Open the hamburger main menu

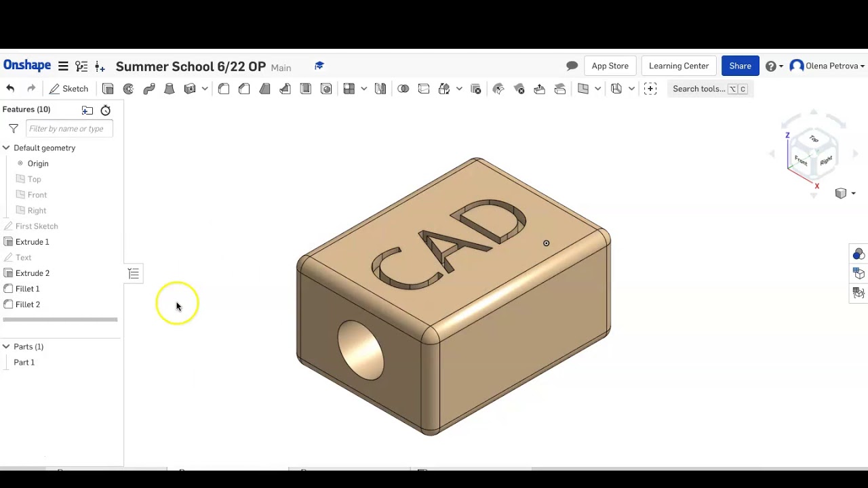pos(63,66)
